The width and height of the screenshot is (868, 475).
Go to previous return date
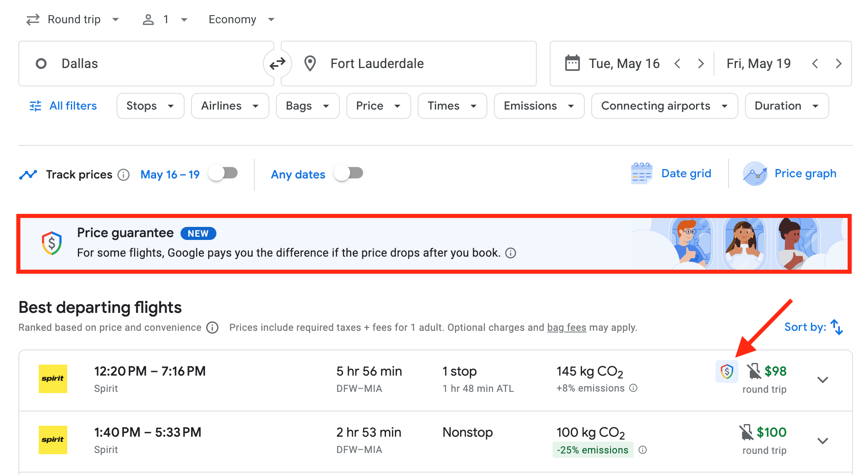[815, 64]
